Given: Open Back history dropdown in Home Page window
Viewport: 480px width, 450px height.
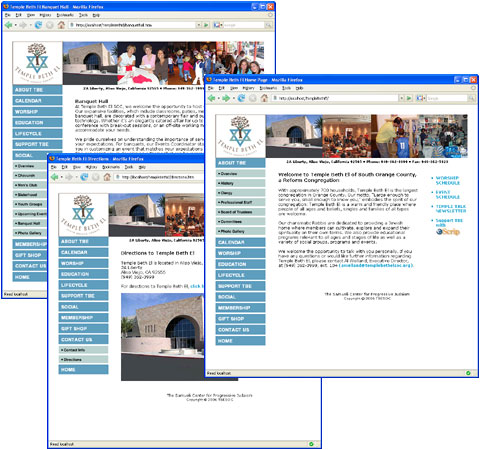Looking at the screenshot, I should tap(218, 98).
